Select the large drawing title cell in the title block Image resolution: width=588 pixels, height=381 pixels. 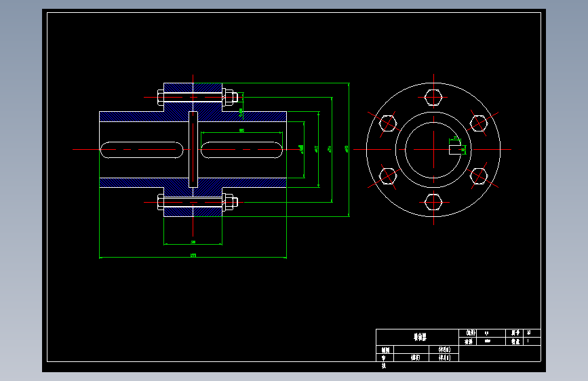click(417, 337)
